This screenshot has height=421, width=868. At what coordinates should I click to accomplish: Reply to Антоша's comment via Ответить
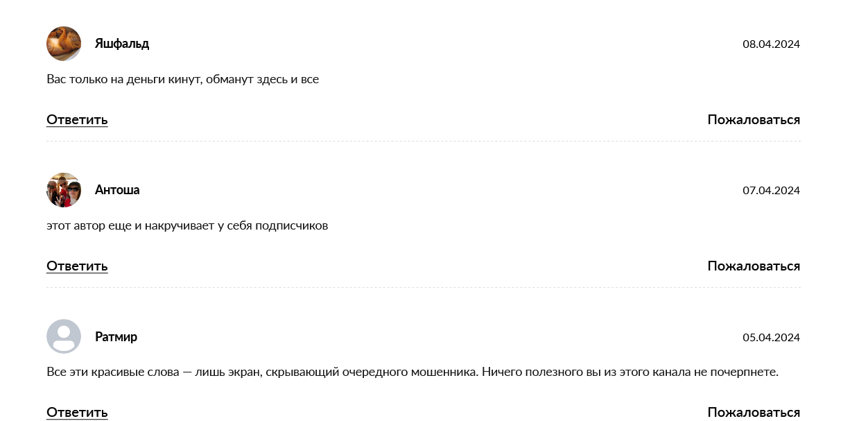(x=77, y=266)
